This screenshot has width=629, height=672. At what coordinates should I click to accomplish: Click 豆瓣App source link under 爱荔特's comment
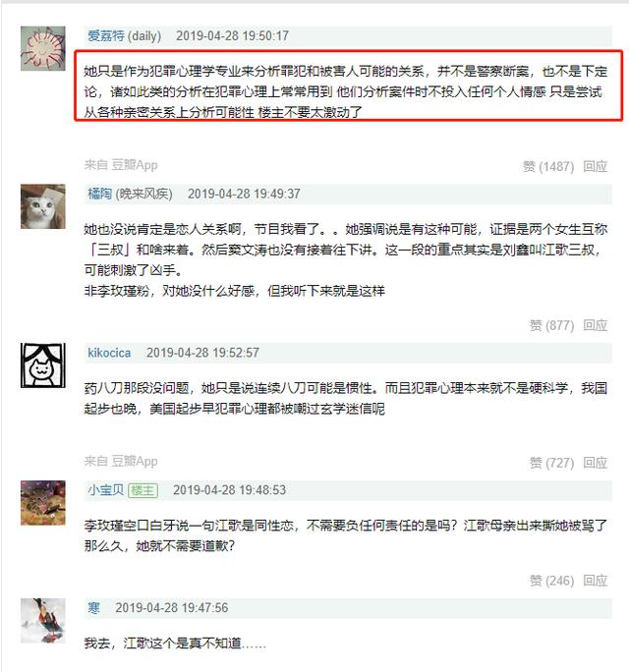point(135,165)
